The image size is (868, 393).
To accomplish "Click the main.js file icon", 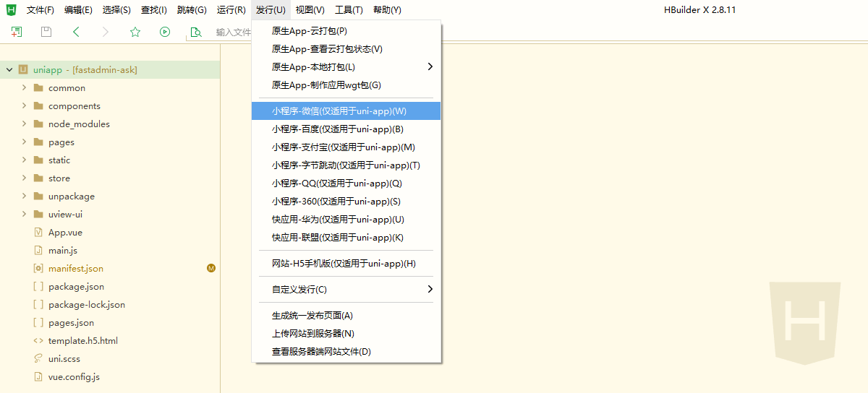I will [x=38, y=250].
